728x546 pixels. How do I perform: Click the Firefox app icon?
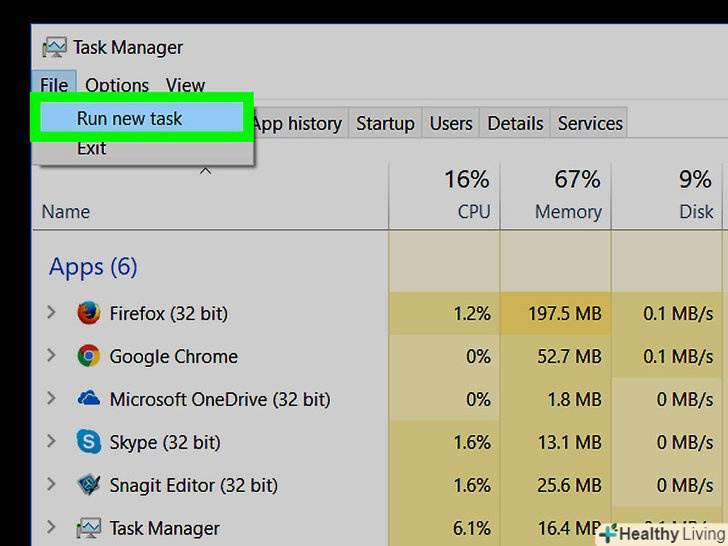(x=89, y=313)
